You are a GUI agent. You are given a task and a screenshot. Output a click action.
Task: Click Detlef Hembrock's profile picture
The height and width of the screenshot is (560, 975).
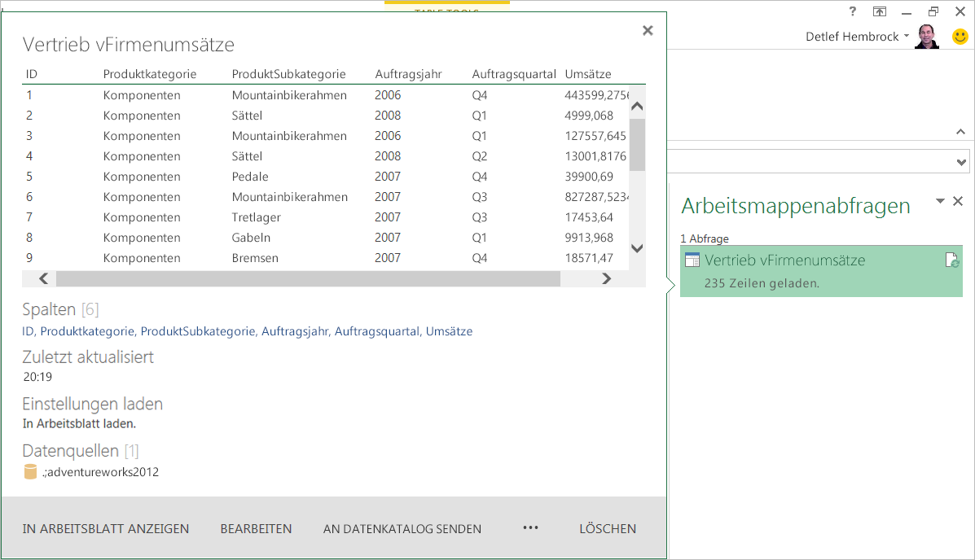coord(927,37)
